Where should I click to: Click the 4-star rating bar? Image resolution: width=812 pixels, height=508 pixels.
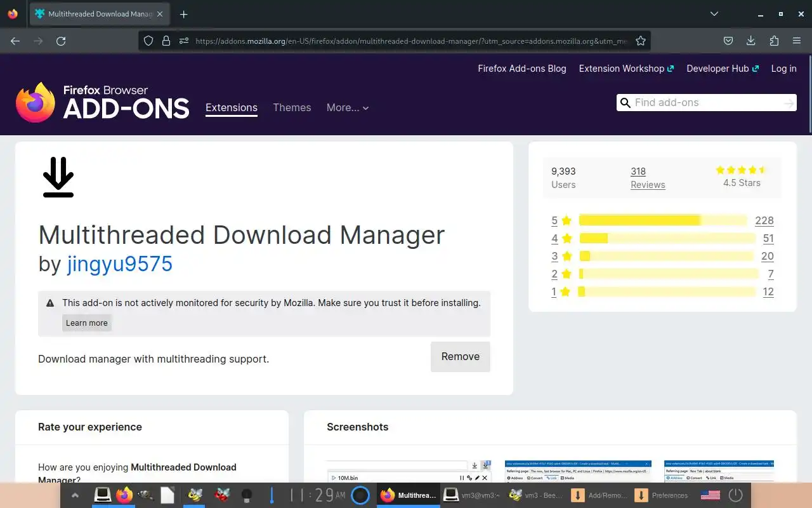[x=667, y=238]
